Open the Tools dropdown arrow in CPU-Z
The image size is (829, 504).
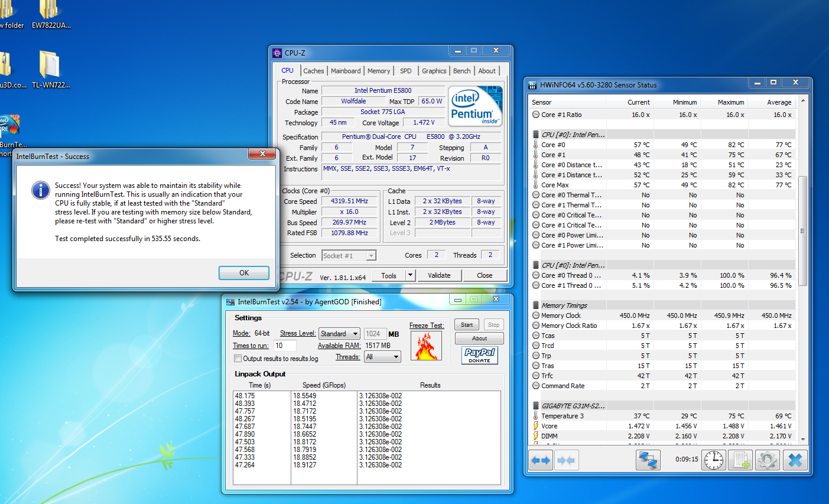411,275
